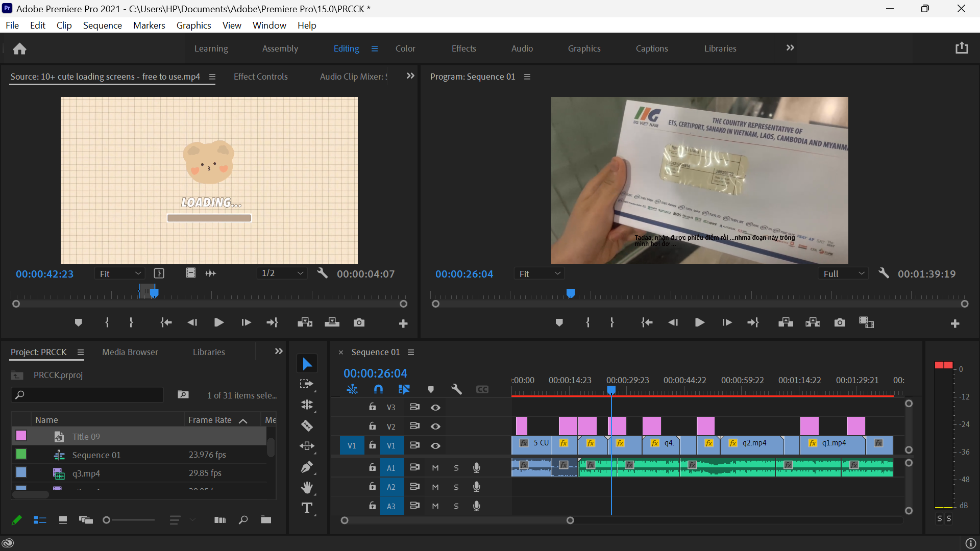Play the Program monitor
Screen dimensions: 980x551
(x=699, y=322)
